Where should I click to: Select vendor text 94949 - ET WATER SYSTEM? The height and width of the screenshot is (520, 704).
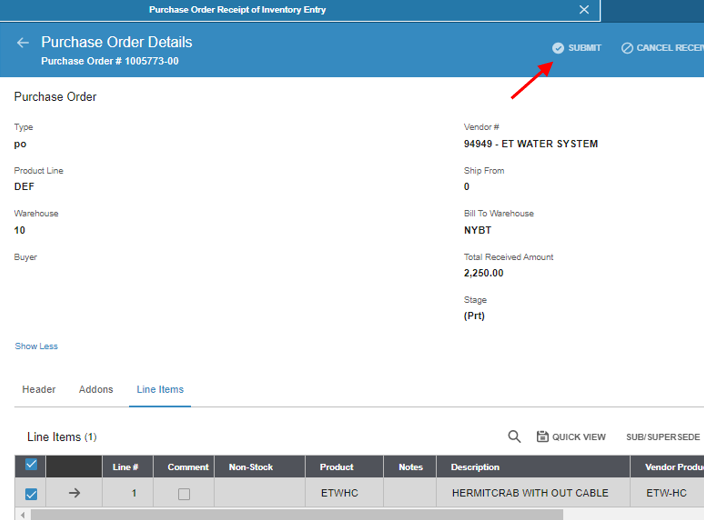[x=531, y=144]
